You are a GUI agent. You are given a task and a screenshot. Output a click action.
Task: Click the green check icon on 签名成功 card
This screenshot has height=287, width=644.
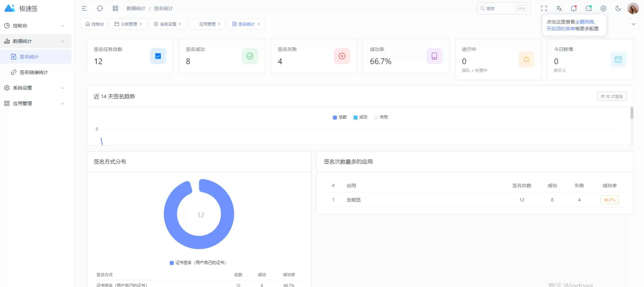250,56
